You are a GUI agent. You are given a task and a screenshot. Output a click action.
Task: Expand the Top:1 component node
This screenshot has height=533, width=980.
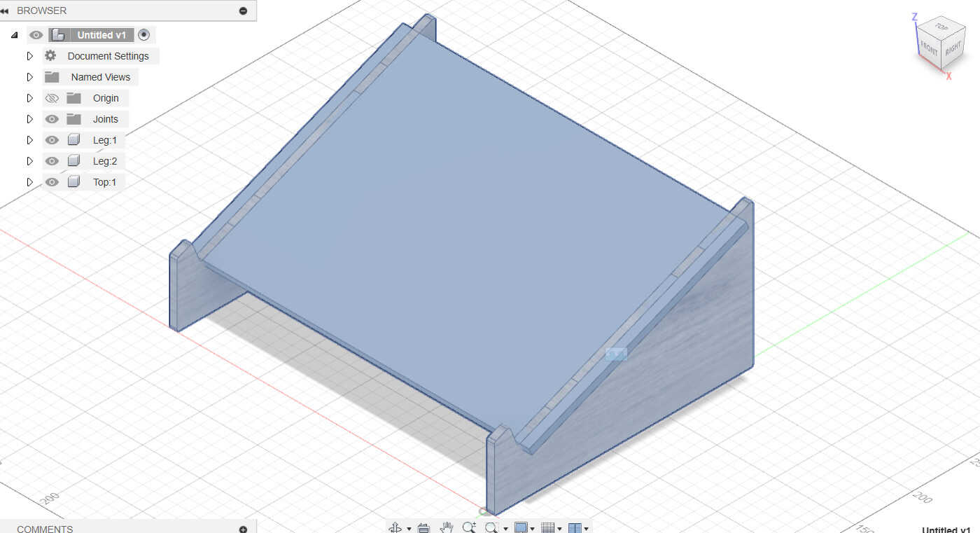[29, 182]
